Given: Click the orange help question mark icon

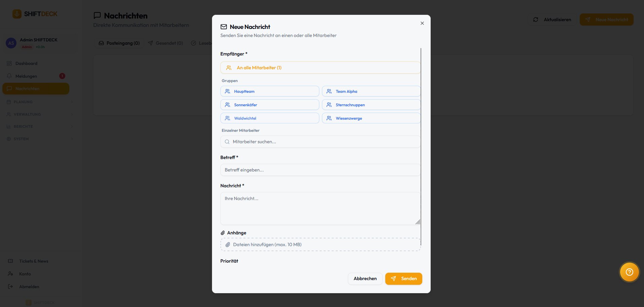Looking at the screenshot, I should [629, 272].
